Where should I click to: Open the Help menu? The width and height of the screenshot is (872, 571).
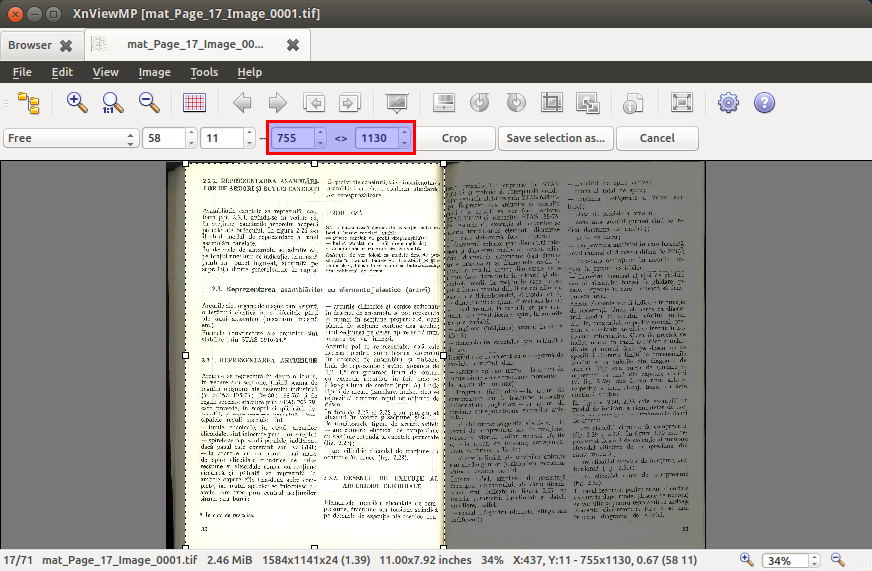point(250,72)
